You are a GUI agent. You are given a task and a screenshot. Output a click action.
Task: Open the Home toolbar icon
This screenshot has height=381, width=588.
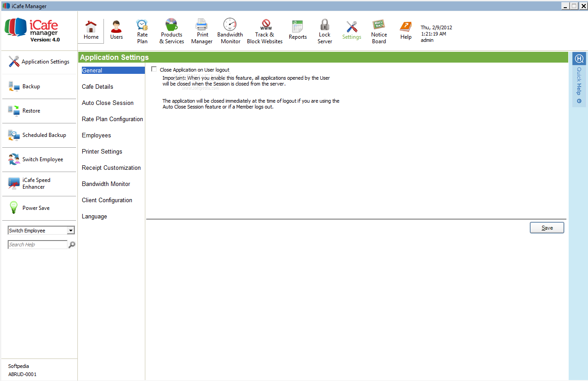click(x=91, y=26)
